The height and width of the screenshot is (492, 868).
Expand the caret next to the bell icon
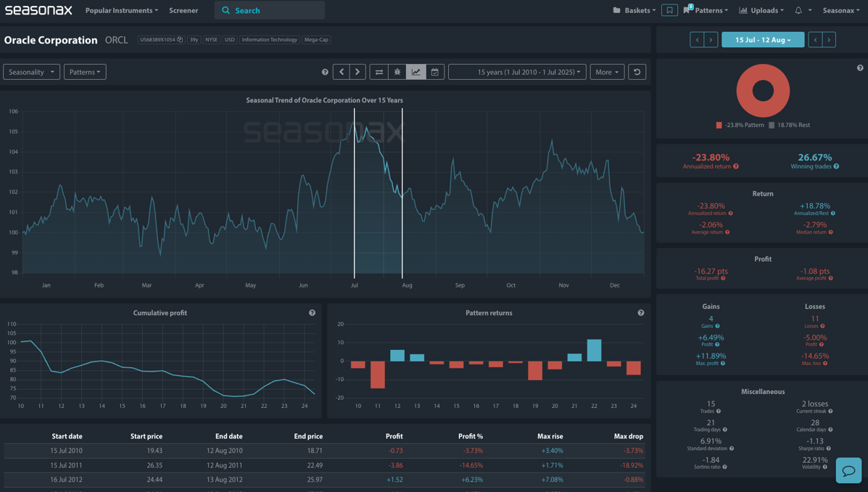pyautogui.click(x=810, y=11)
